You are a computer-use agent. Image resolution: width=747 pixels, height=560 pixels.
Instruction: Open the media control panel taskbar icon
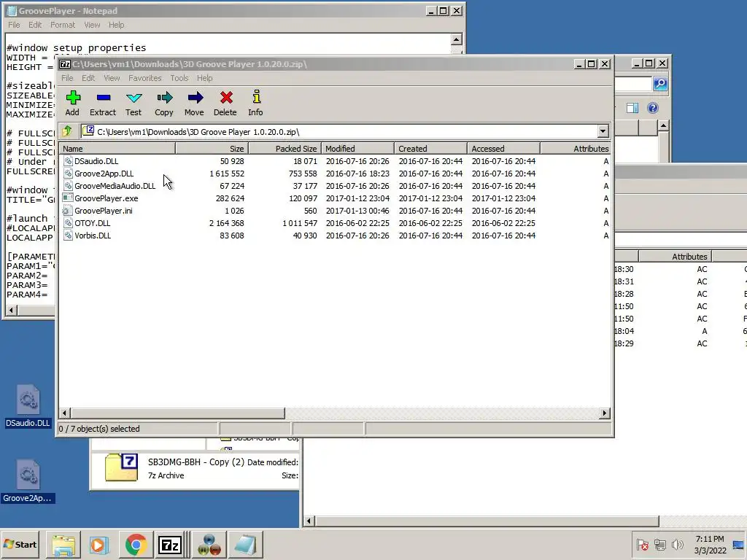point(209,545)
